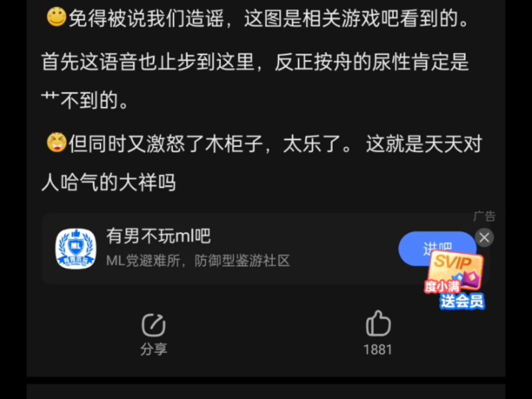This screenshot has width=532, height=399.
Task: Tap the 广告 label
Action: point(484,216)
